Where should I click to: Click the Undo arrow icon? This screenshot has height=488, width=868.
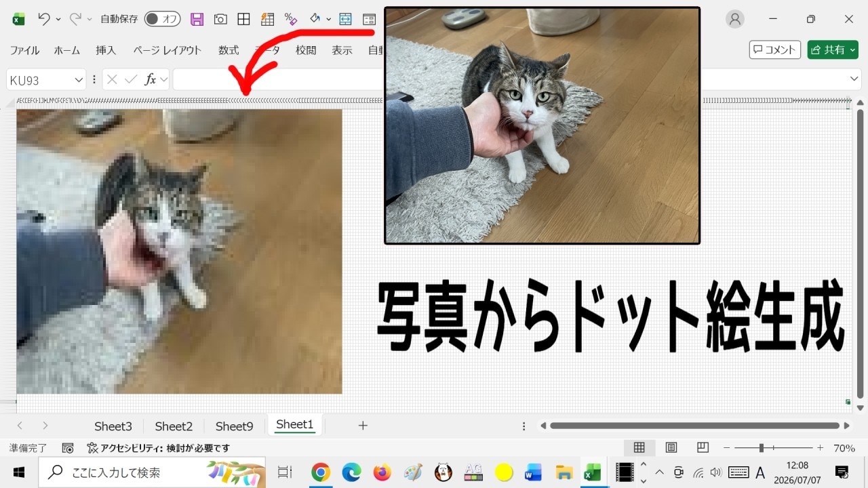[44, 19]
